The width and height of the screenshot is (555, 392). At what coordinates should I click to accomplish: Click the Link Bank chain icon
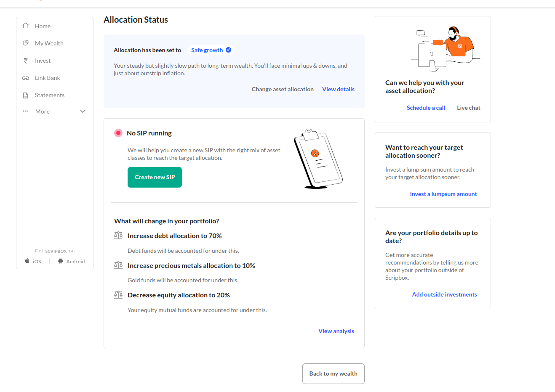pyautogui.click(x=26, y=78)
